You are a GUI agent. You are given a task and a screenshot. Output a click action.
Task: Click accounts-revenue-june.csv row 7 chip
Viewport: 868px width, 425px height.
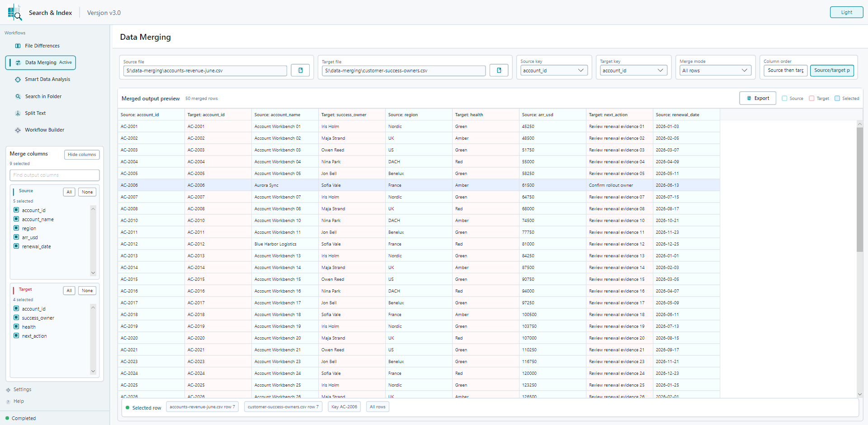(202, 407)
